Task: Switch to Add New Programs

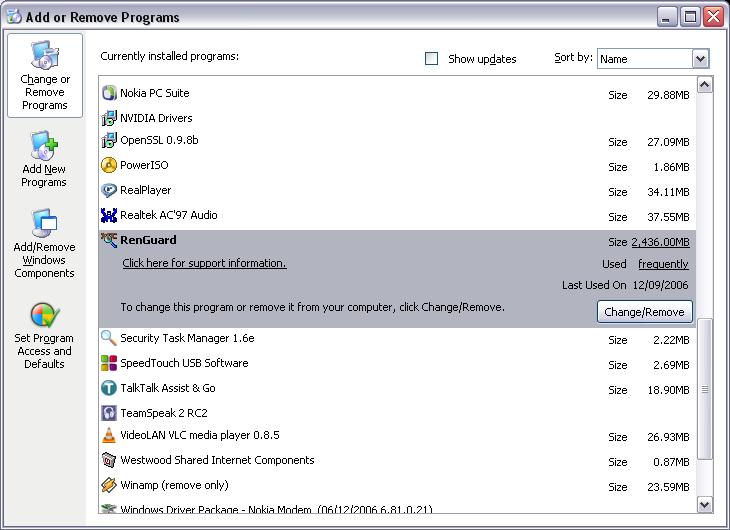Action: point(44,160)
